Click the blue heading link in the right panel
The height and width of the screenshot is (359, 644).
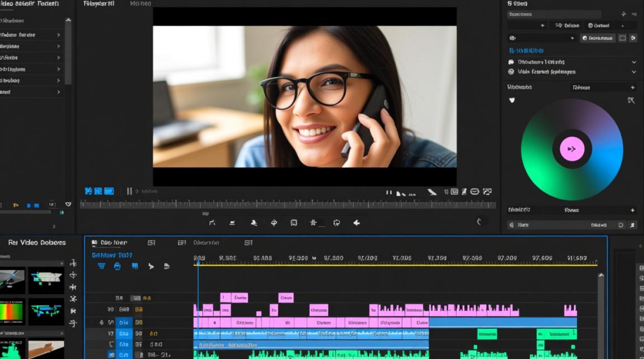coord(526,51)
